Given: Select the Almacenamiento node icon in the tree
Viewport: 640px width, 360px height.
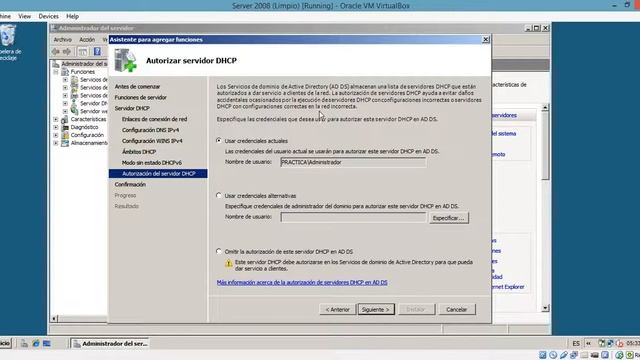Looking at the screenshot, I should (65, 143).
